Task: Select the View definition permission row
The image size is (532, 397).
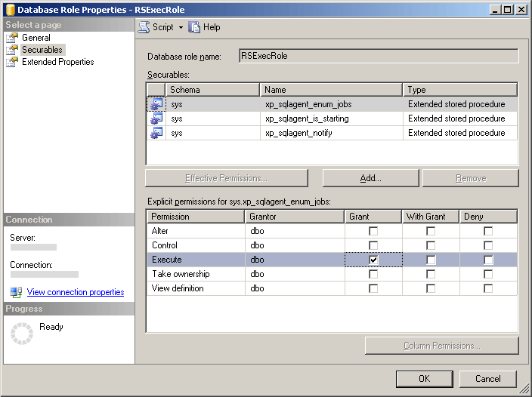Action: tap(332, 288)
